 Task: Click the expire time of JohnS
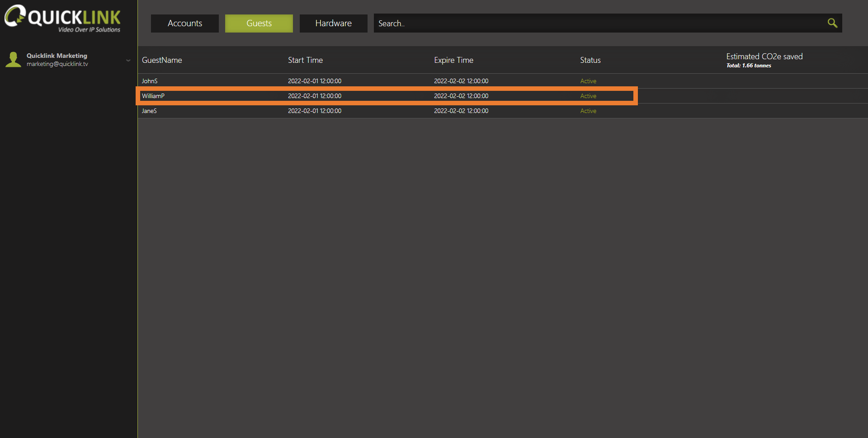pyautogui.click(x=461, y=81)
